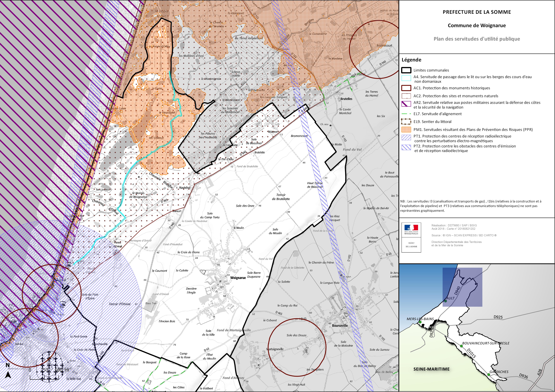
Task: Click the SEINE-MARITIME label on inset map
Action: pos(431,369)
